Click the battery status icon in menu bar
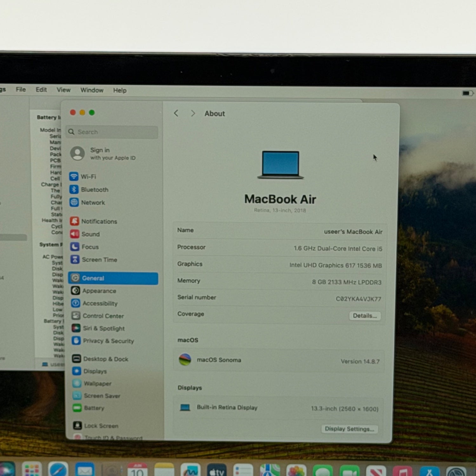The image size is (476, 476). point(468,93)
